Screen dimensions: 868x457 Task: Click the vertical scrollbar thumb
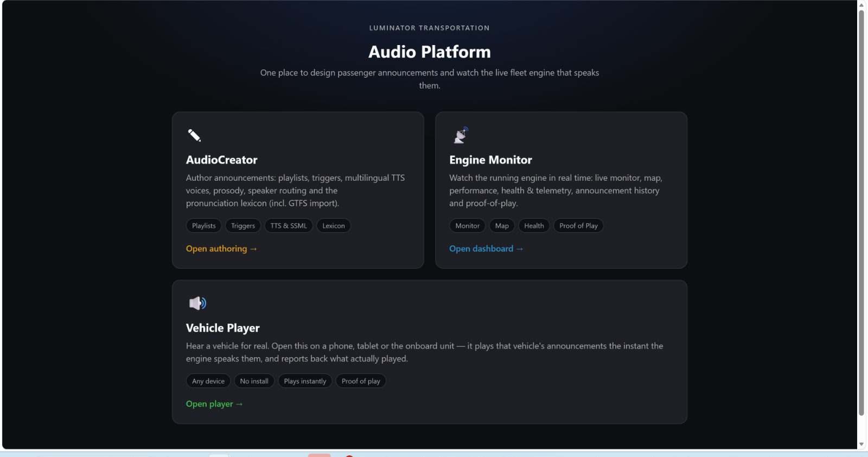coord(861,213)
